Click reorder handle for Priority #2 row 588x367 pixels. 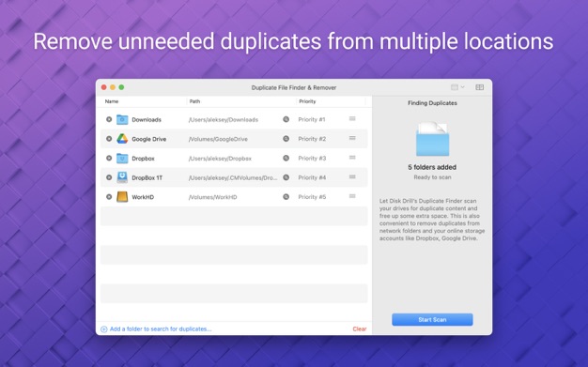pos(352,138)
